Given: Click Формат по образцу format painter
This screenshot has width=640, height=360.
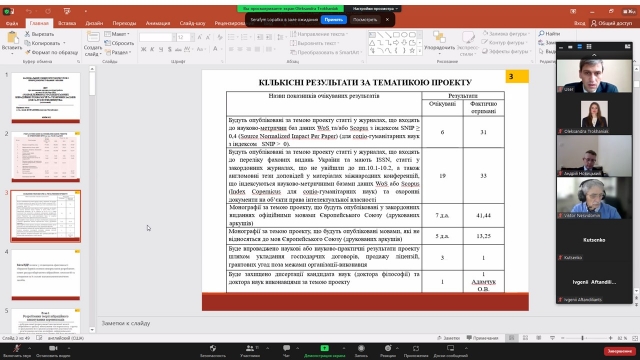Looking at the screenshot, I should [51, 52].
